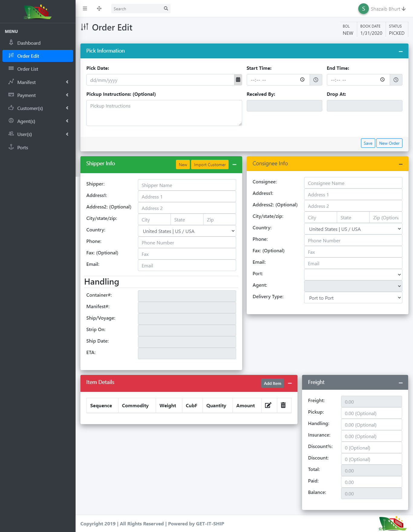
Task: Expand the User(s) sidebar menu
Action: (38, 134)
